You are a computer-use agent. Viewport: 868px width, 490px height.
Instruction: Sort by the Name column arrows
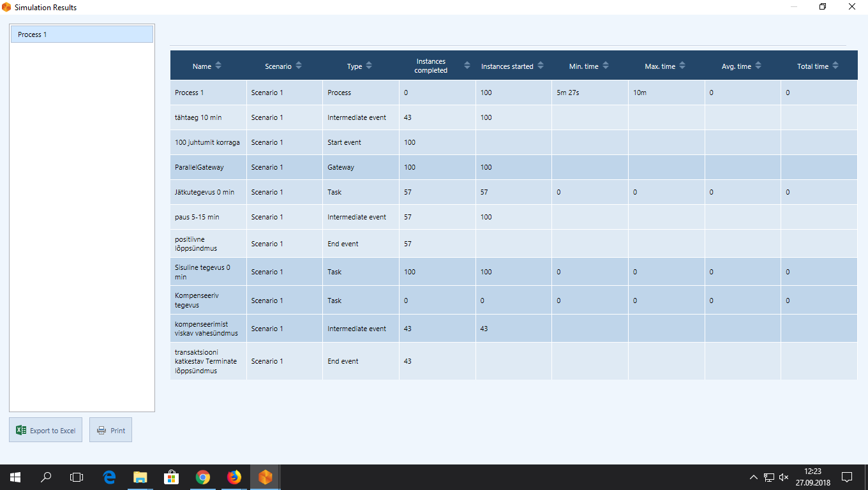[x=218, y=66]
